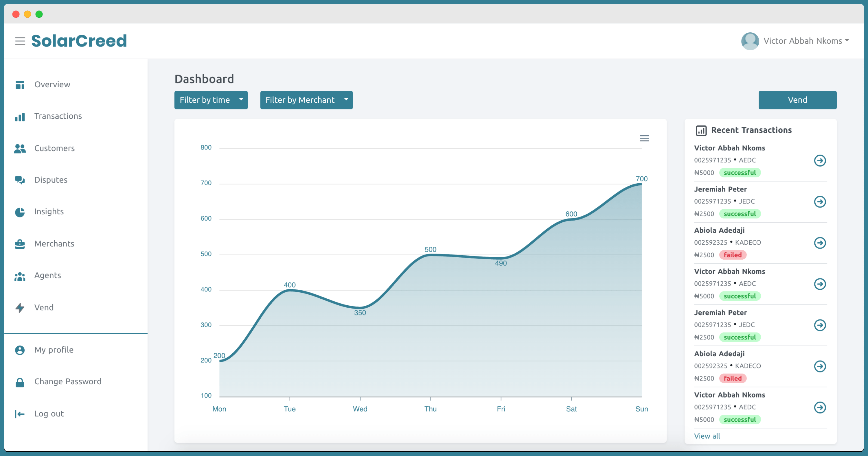868x456 pixels.
Task: Expand the chart hamburger menu options
Action: click(644, 138)
